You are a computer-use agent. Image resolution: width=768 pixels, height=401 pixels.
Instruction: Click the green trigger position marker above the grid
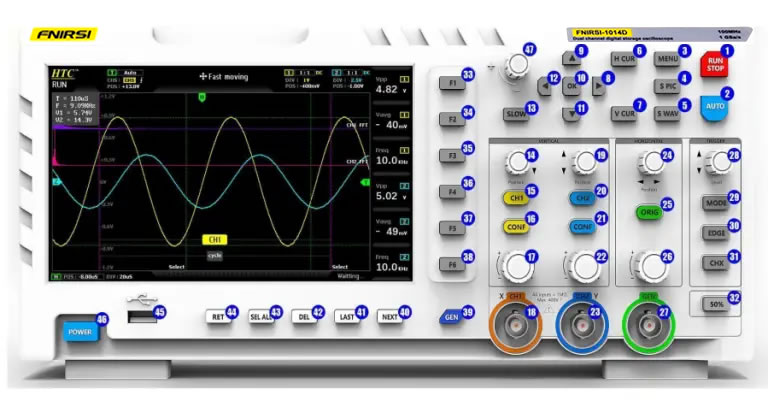(x=202, y=97)
